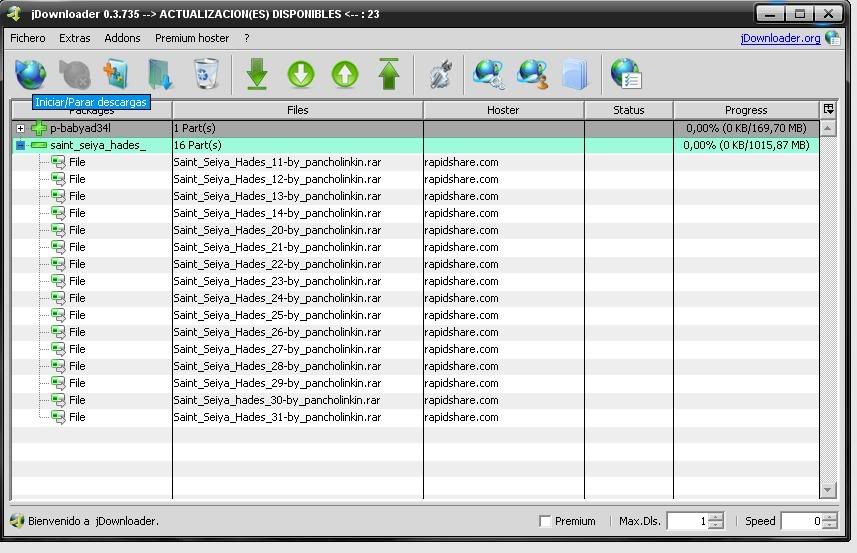This screenshot has height=553, width=857.
Task: Increase Max.Dls. spinner value
Action: (716, 517)
